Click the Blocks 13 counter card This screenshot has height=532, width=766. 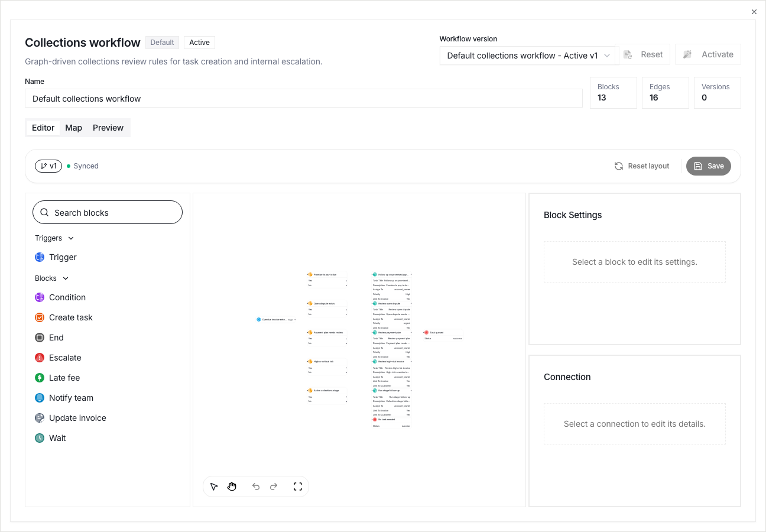point(614,93)
